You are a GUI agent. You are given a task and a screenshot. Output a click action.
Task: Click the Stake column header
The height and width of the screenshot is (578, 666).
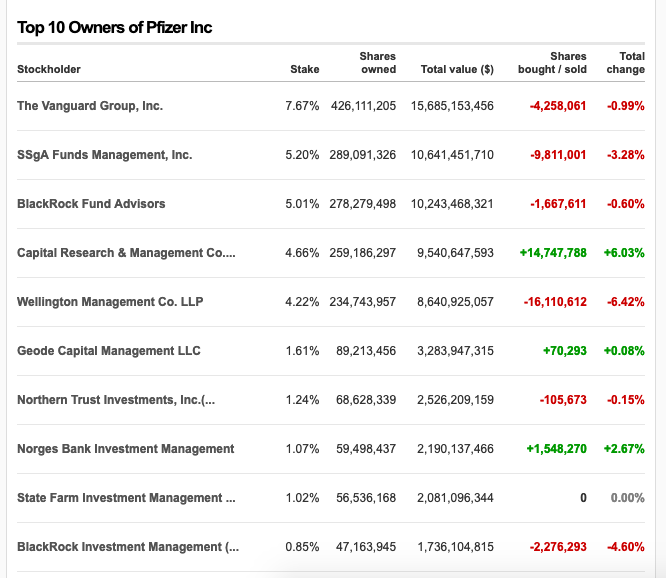pos(305,69)
